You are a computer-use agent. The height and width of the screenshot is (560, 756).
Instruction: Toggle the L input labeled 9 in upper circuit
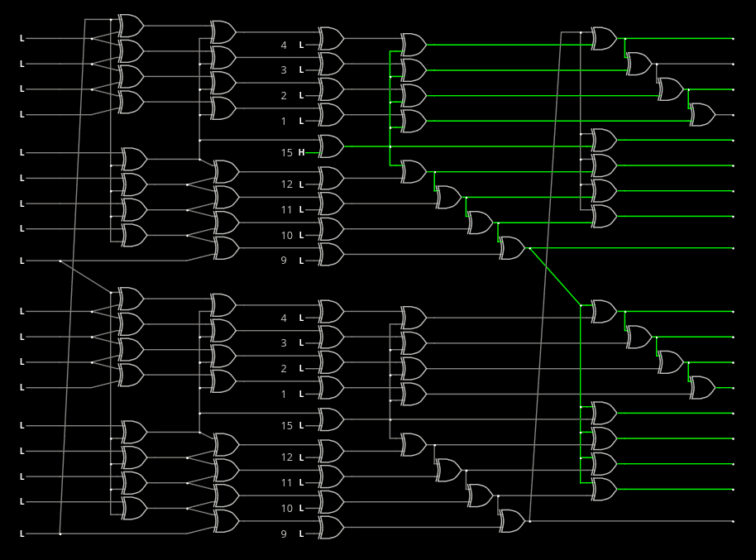(301, 261)
